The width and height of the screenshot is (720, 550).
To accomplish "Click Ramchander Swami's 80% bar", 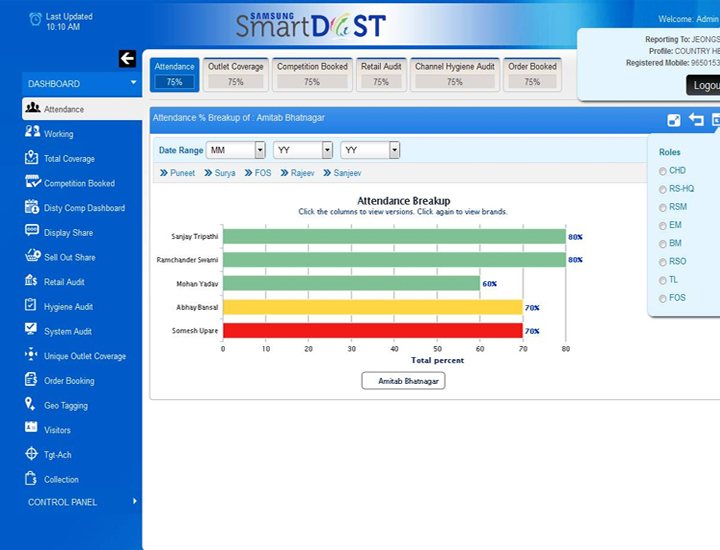I will (394, 260).
